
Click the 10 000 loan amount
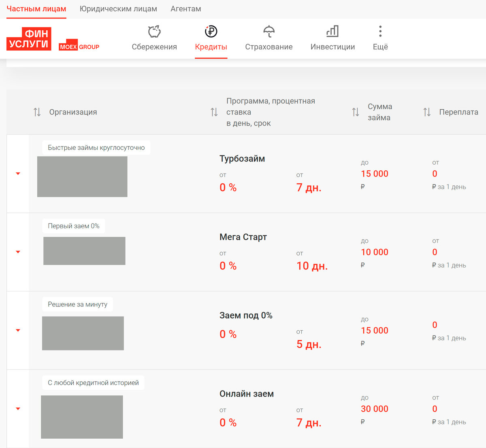[x=375, y=252]
